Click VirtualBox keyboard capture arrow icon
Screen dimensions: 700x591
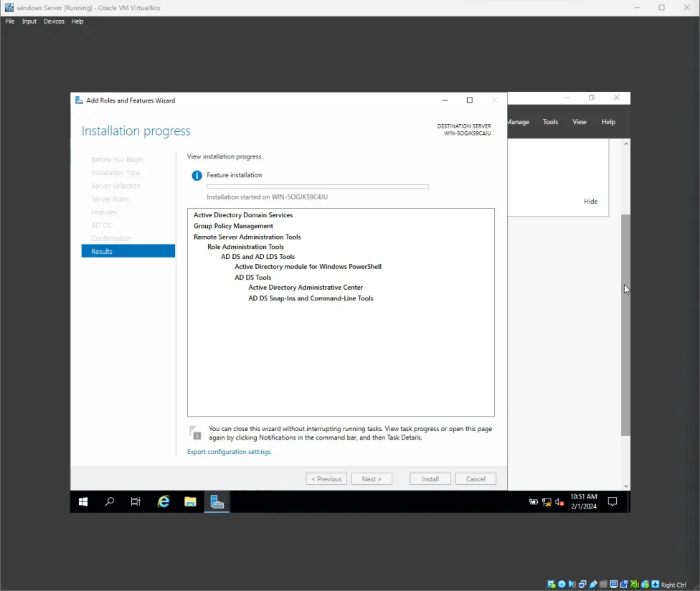point(656,585)
